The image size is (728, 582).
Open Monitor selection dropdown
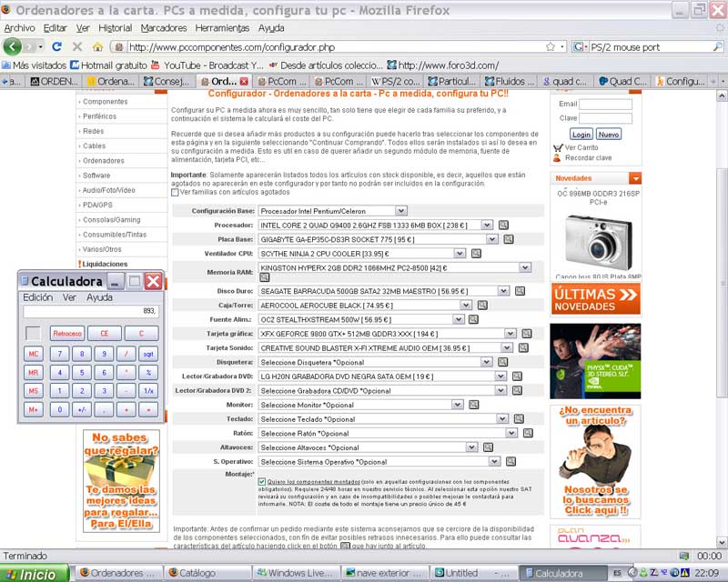pos(458,405)
